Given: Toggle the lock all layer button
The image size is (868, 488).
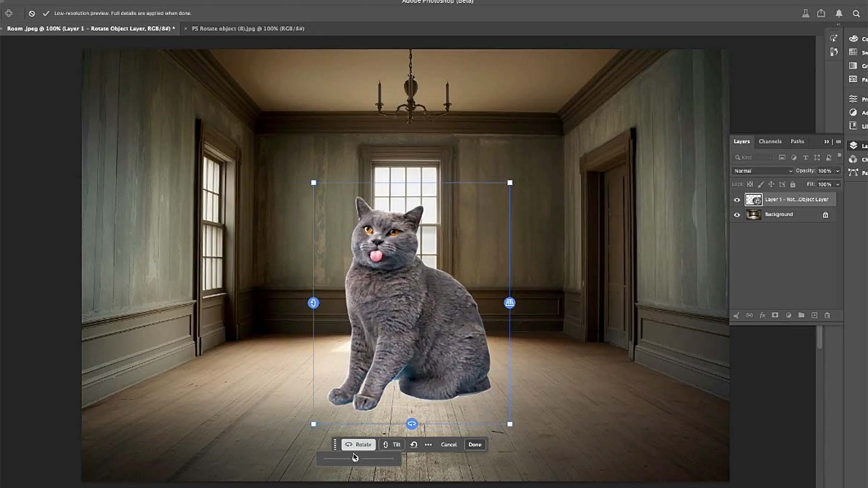Looking at the screenshot, I should coord(793,184).
